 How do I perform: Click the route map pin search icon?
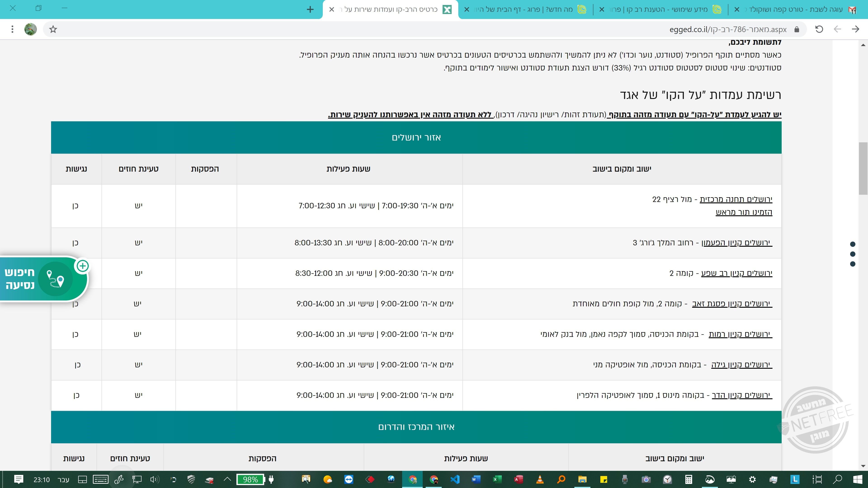56,279
